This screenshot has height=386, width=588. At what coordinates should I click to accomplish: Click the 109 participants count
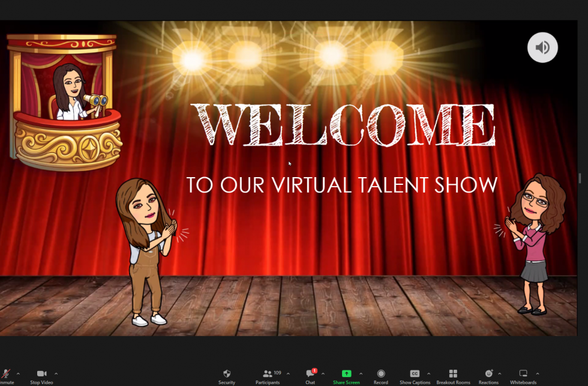277,371
